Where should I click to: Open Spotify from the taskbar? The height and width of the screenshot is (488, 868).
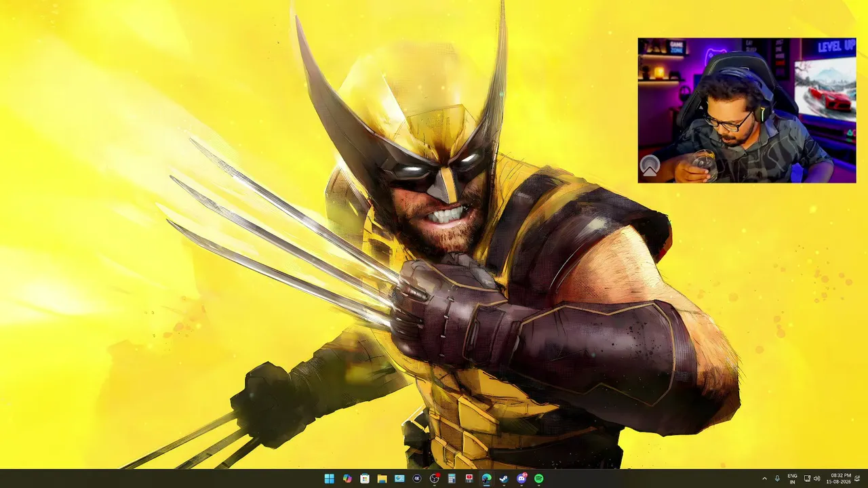[538, 479]
